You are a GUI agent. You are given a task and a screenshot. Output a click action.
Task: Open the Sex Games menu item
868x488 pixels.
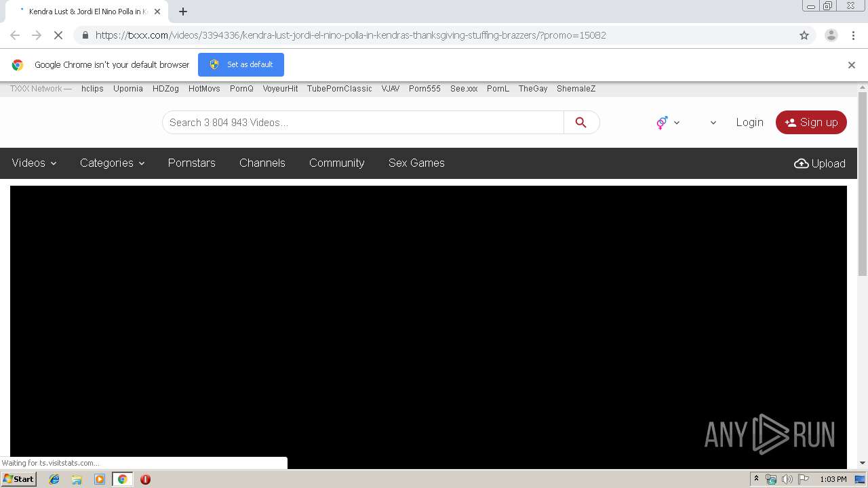point(416,163)
